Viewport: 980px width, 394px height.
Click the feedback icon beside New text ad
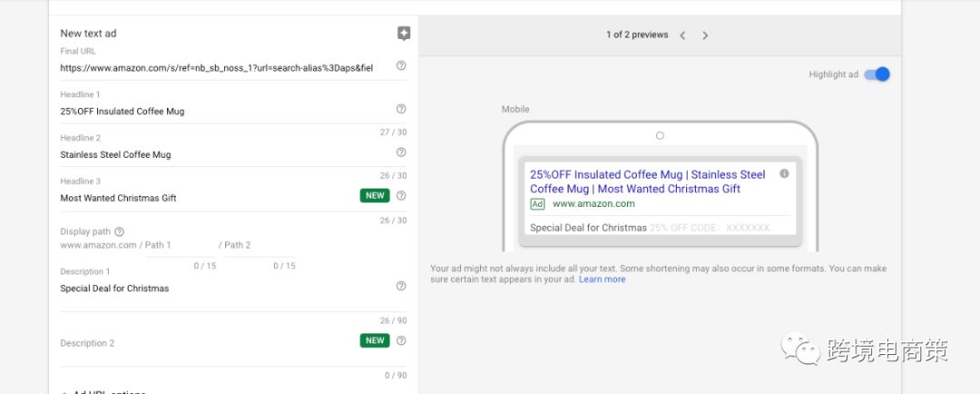coord(404,34)
